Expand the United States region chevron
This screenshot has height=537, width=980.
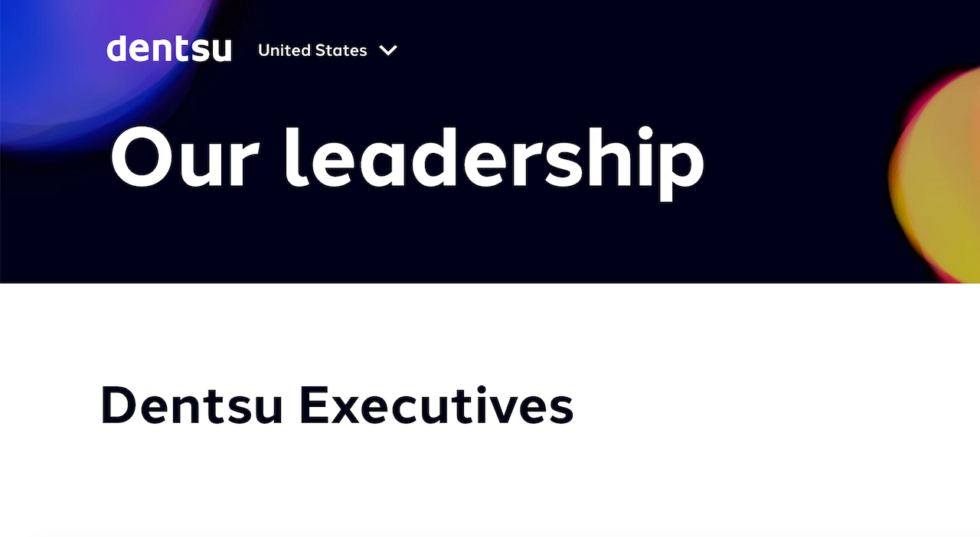coord(388,50)
